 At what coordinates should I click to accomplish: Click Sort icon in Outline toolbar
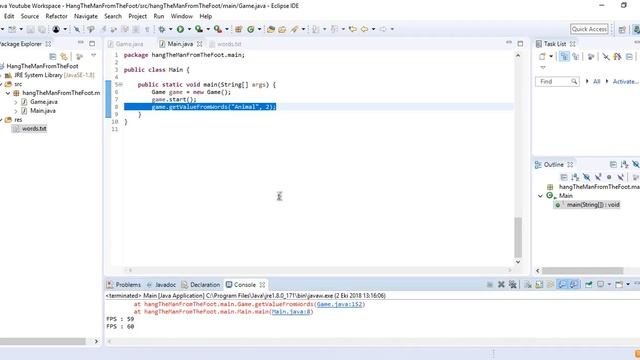[575, 177]
